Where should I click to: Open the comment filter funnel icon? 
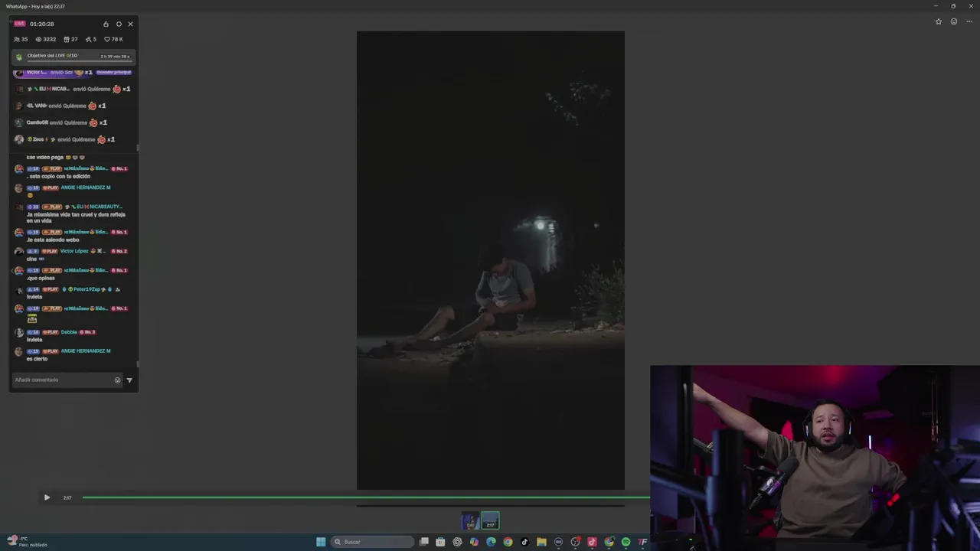[x=129, y=380]
